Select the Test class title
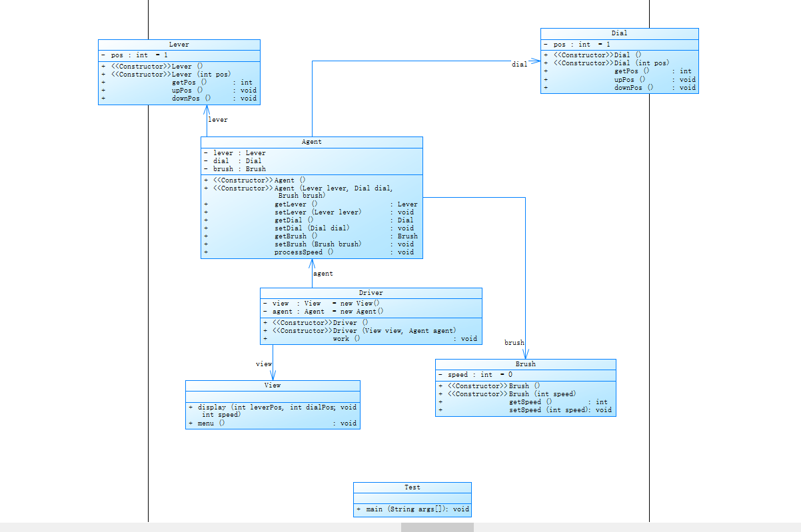Screen dimensions: 801x532 click(x=412, y=487)
